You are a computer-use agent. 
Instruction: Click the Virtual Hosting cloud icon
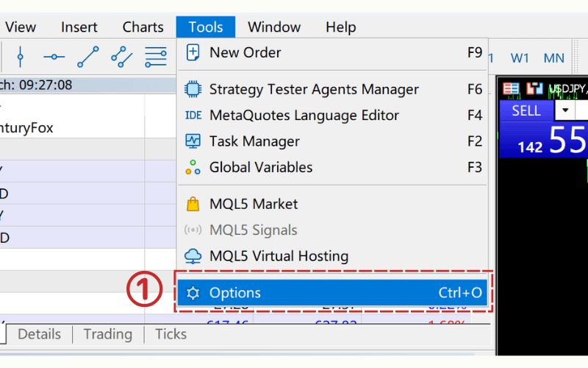pos(193,256)
